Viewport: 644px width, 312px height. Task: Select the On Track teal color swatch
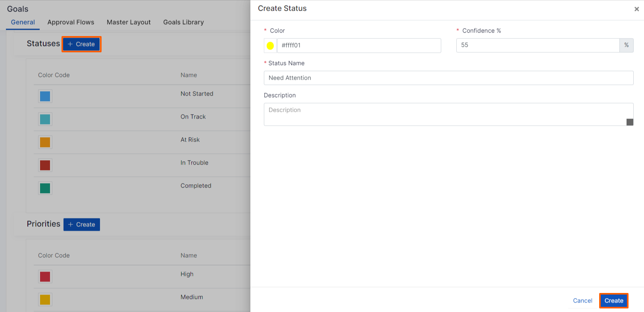[x=45, y=119]
